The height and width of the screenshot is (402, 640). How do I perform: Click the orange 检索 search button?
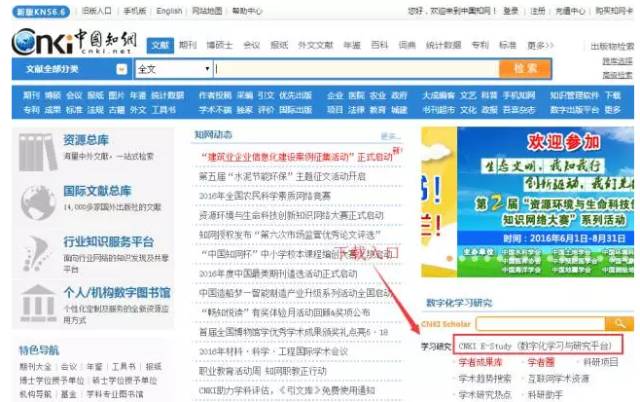[525, 69]
